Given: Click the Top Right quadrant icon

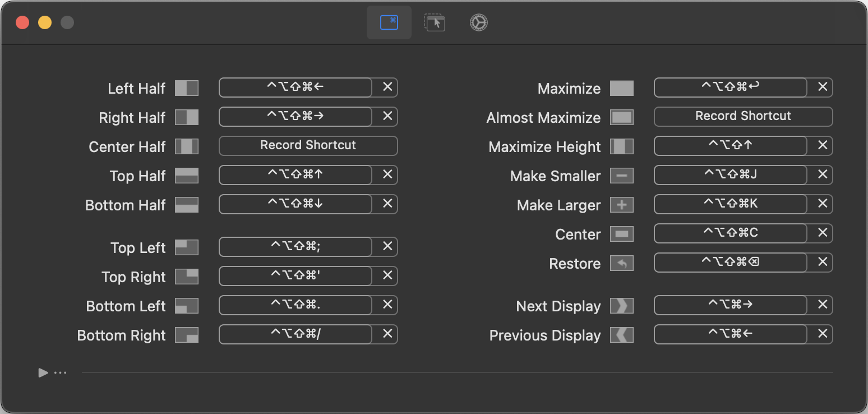Looking at the screenshot, I should pos(186,277).
